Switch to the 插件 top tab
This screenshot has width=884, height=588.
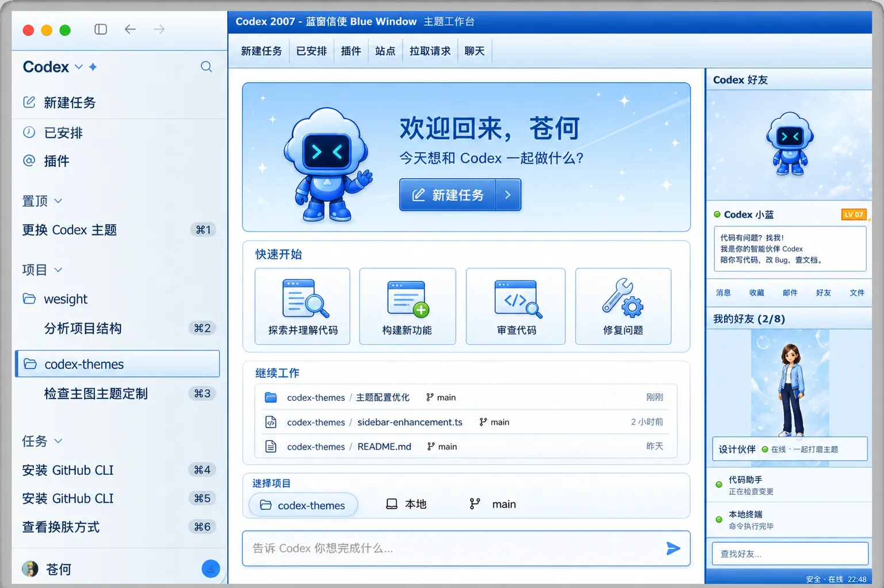[351, 51]
